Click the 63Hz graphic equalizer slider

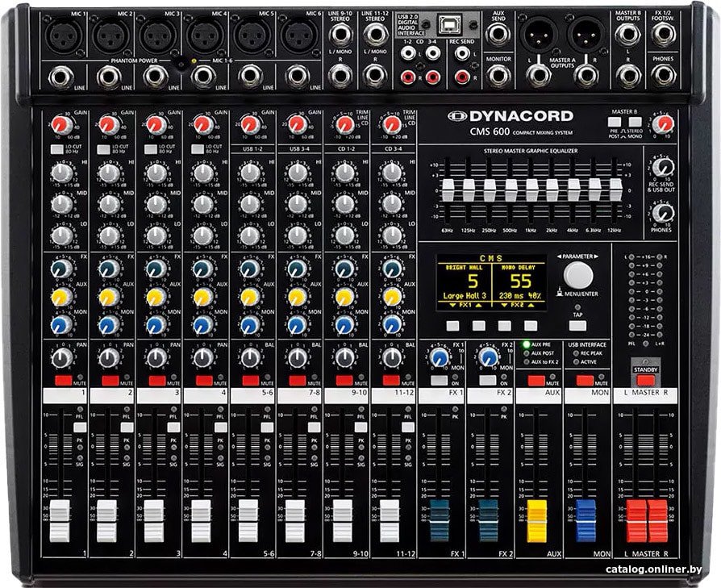click(x=448, y=190)
